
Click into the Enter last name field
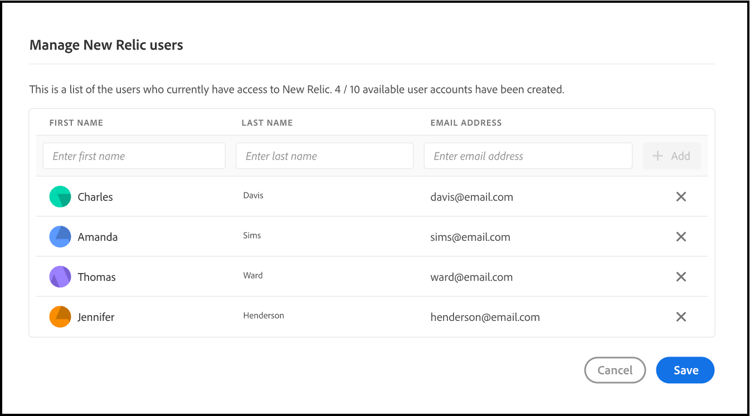(324, 156)
